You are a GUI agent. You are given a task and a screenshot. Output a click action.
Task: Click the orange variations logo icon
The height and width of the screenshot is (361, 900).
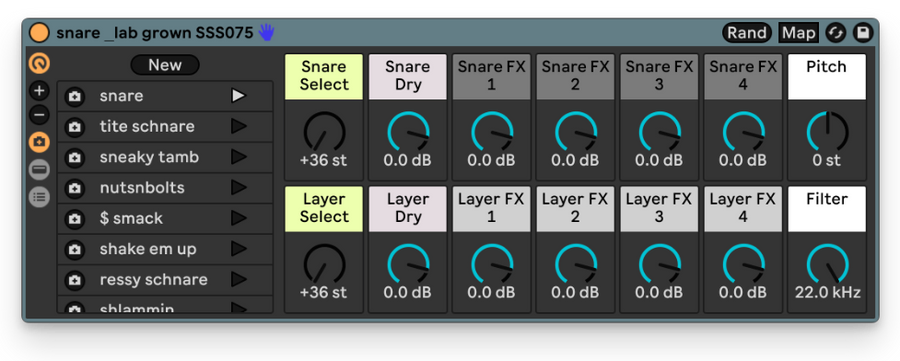pyautogui.click(x=40, y=63)
